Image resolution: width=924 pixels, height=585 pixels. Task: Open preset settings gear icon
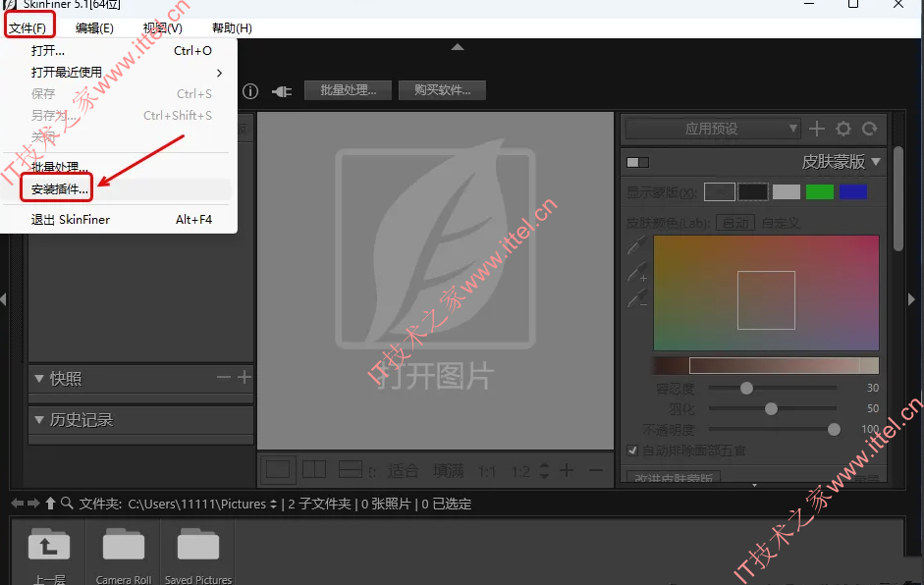[843, 129]
